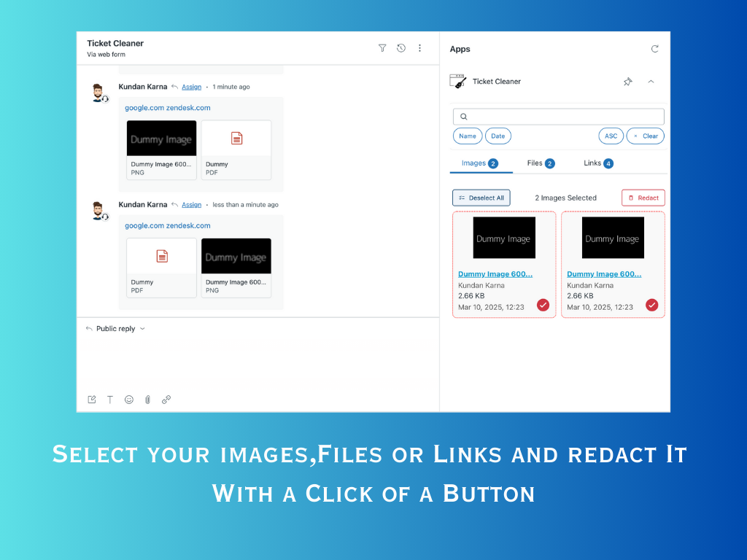Click the filter funnel icon in ticket header
This screenshot has height=560, width=747.
tap(382, 48)
